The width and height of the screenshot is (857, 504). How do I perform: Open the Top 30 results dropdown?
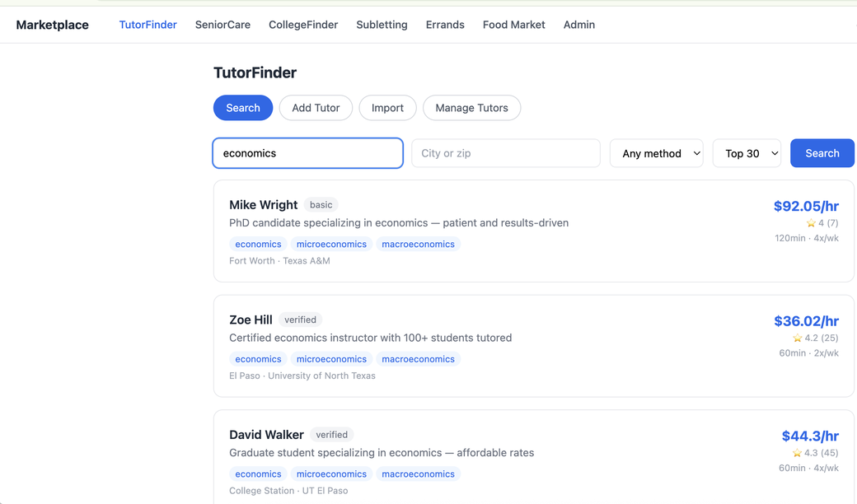(747, 153)
